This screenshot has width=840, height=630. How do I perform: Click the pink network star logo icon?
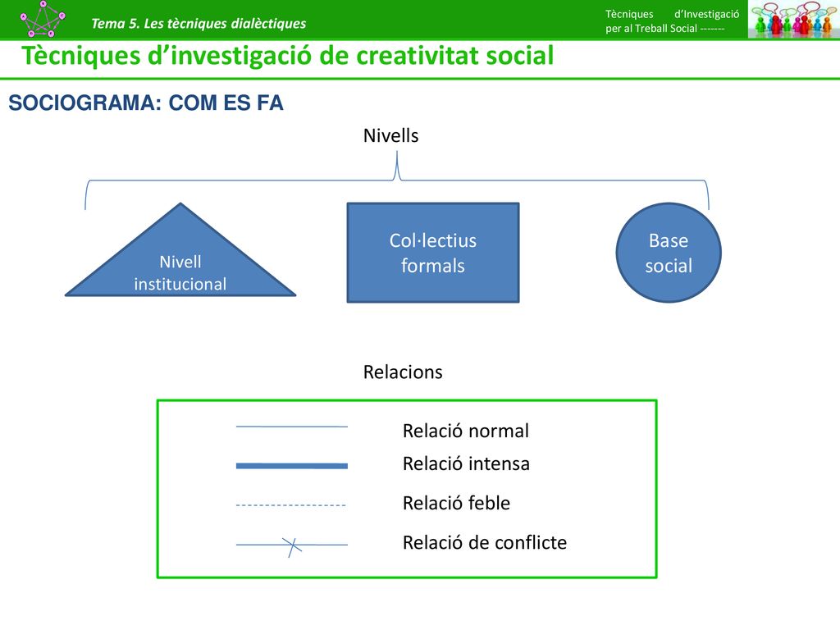pos(43,19)
